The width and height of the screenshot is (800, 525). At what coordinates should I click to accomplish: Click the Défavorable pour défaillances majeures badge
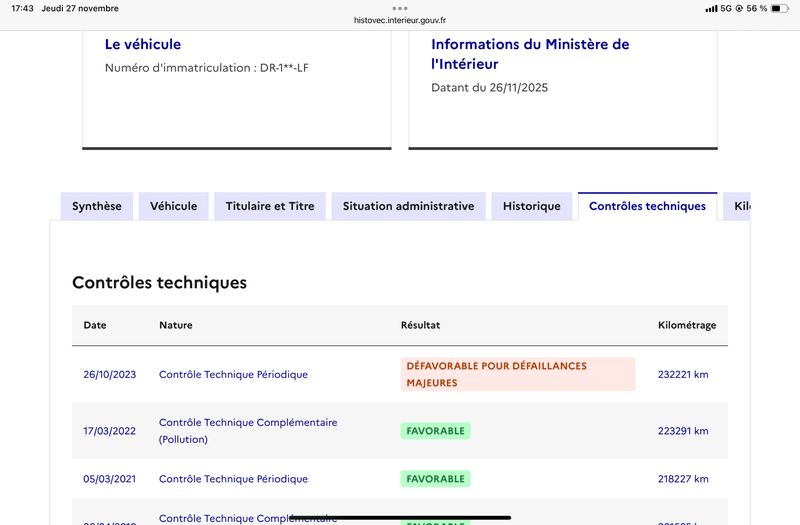click(517, 374)
